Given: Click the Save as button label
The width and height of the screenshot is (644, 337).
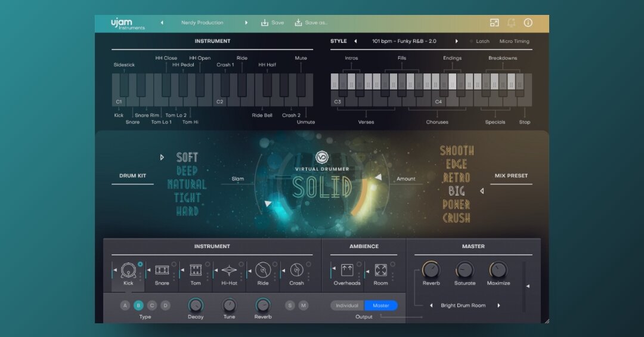Looking at the screenshot, I should tap(316, 23).
